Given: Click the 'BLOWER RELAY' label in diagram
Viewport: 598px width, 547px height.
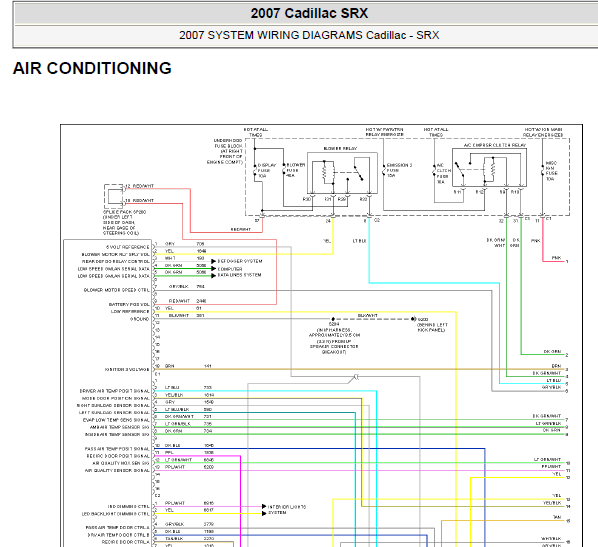Looking at the screenshot, I should point(340,148).
